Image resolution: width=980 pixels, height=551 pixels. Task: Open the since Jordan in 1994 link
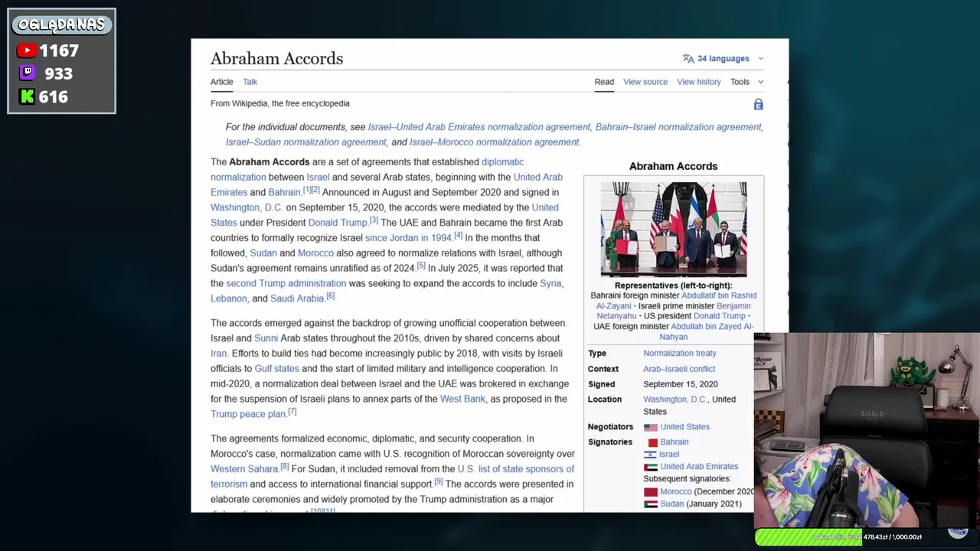coord(408,238)
